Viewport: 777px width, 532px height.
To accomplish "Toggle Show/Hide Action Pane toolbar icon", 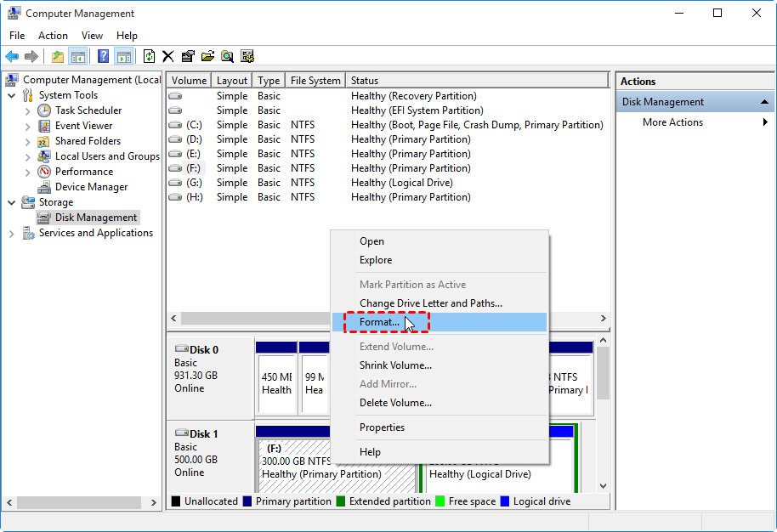I will click(x=123, y=56).
